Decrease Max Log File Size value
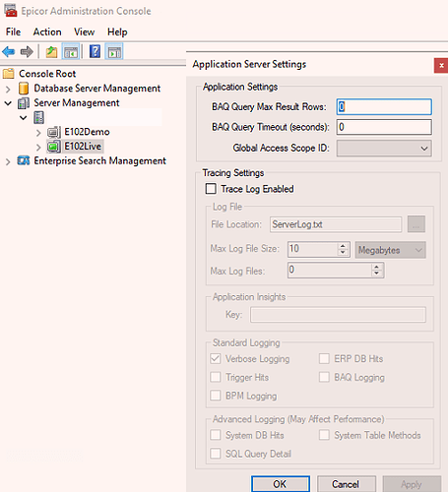 343,253
